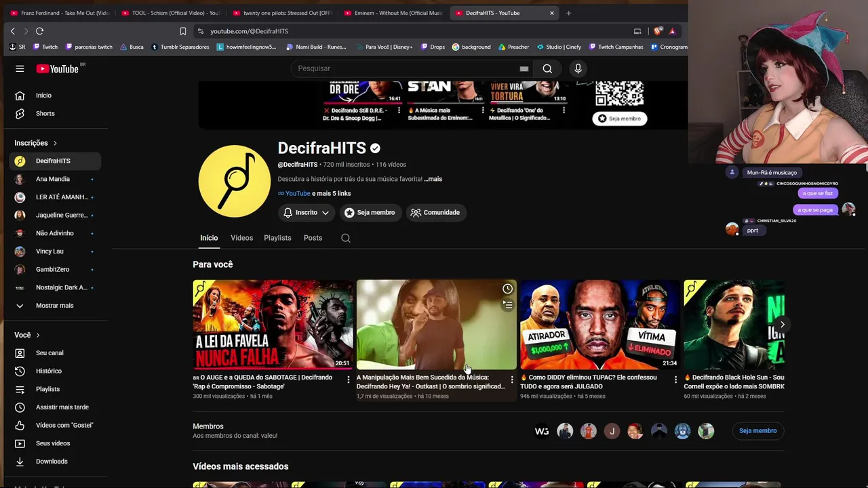This screenshot has height=488, width=868.
Task: Open the Inscrito subscription dropdown
Action: (306, 213)
